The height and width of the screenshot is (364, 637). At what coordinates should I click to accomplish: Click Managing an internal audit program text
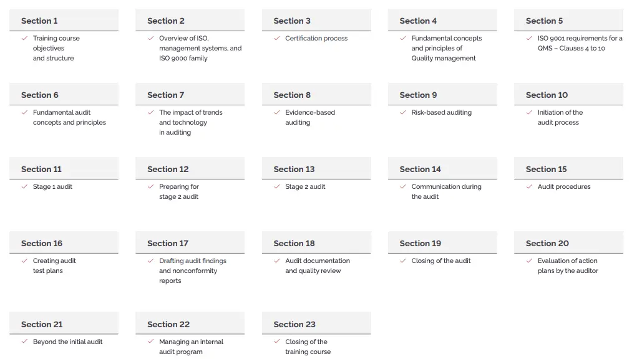(192, 347)
